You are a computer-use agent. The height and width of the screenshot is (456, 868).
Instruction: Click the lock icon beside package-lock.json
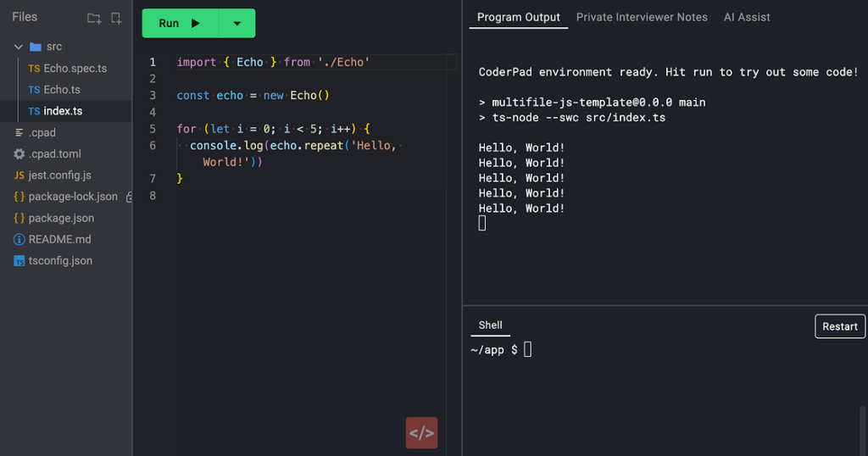(129, 197)
